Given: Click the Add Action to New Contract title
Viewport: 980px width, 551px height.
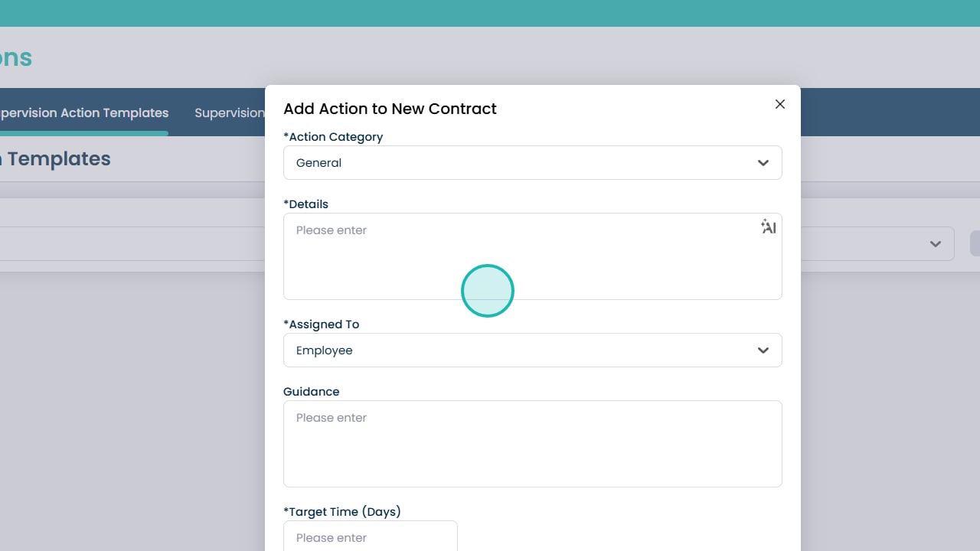Looking at the screenshot, I should (x=390, y=109).
